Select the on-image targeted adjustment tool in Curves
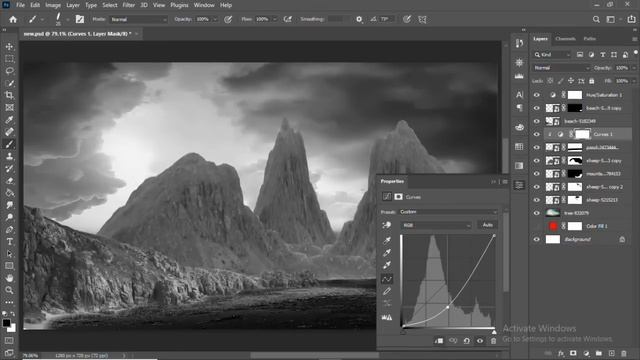This screenshot has height=360, width=640. tap(387, 225)
